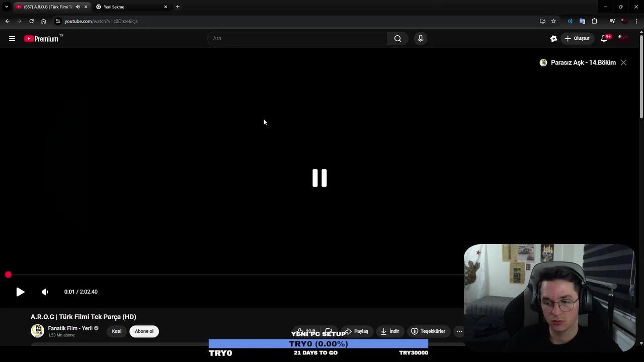Click the Oluştur create button

click(577, 39)
